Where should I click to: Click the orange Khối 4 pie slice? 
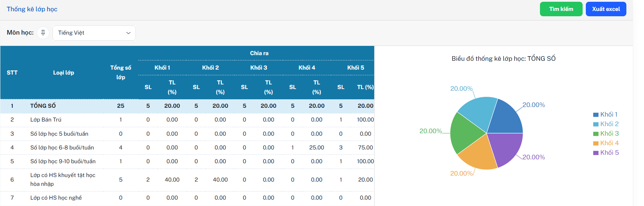480,154
